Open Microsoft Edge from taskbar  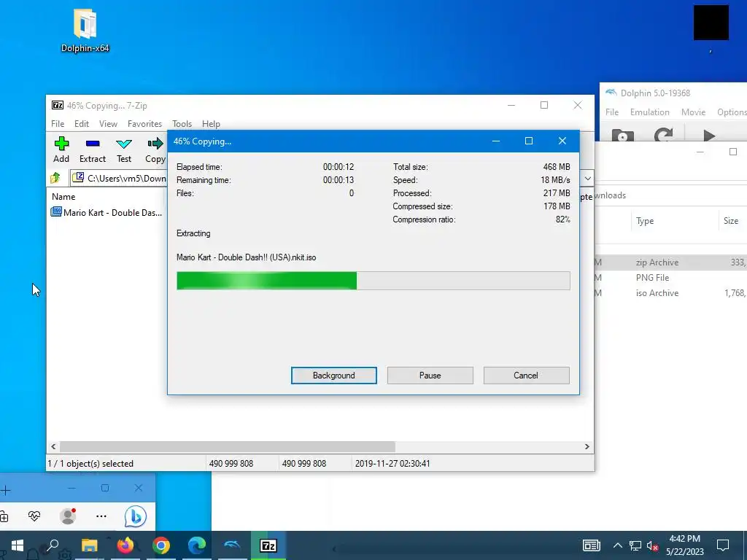[197, 545]
